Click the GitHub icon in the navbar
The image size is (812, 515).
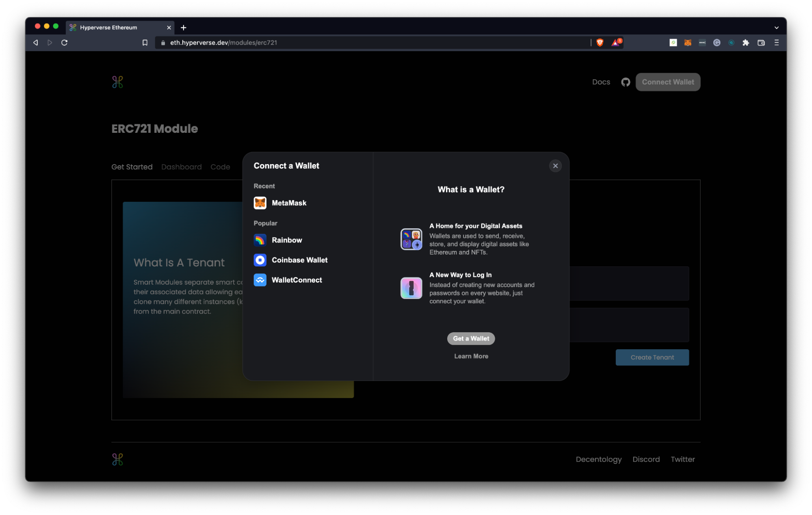(626, 82)
